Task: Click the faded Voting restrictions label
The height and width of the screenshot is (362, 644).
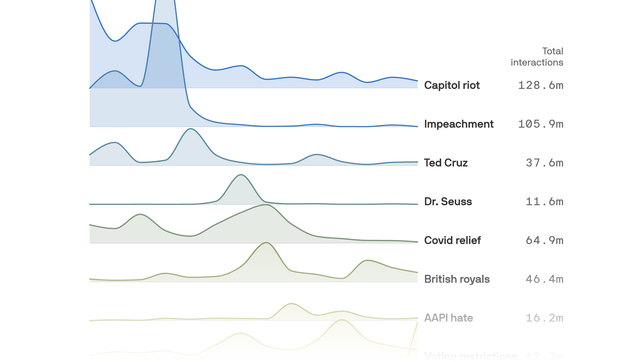Action: [x=470, y=356]
